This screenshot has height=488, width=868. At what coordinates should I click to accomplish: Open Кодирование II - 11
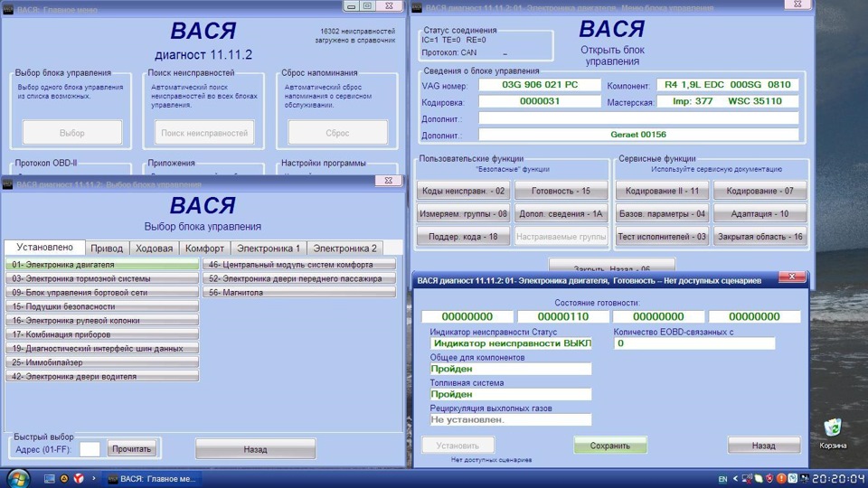click(662, 191)
